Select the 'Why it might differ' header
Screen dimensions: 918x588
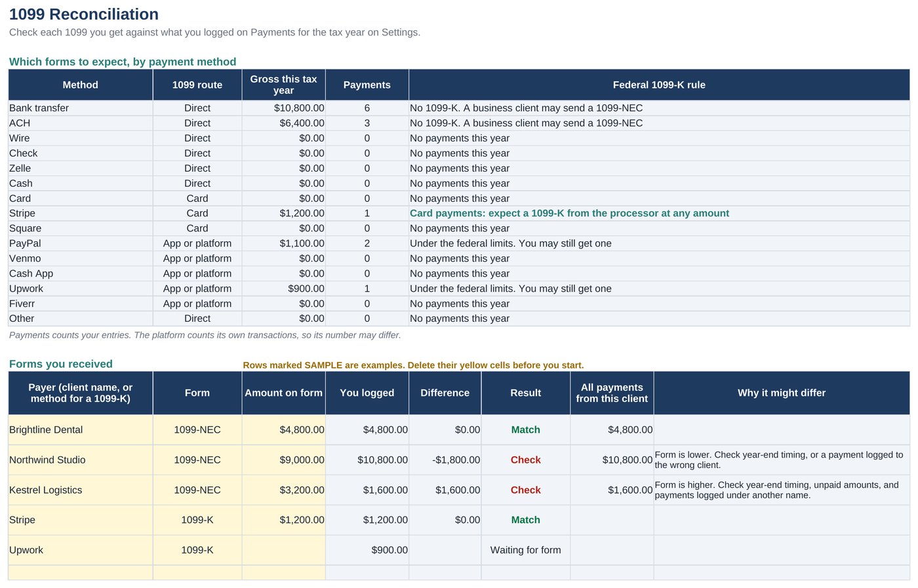pyautogui.click(x=782, y=393)
